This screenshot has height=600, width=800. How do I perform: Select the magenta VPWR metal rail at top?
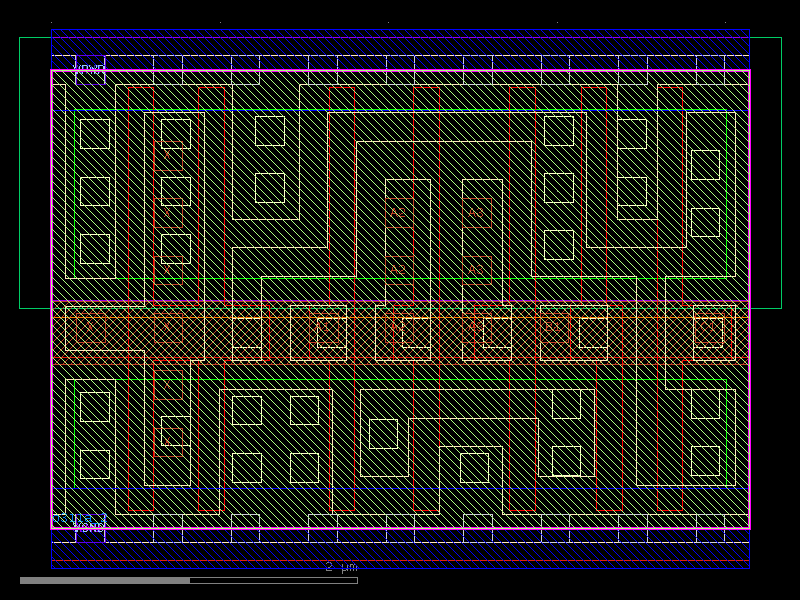(400, 73)
